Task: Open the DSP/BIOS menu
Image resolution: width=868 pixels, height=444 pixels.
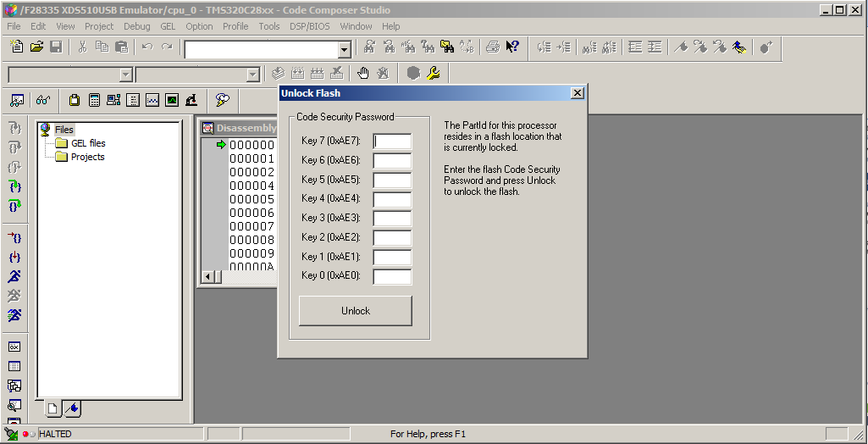Action: [x=308, y=26]
